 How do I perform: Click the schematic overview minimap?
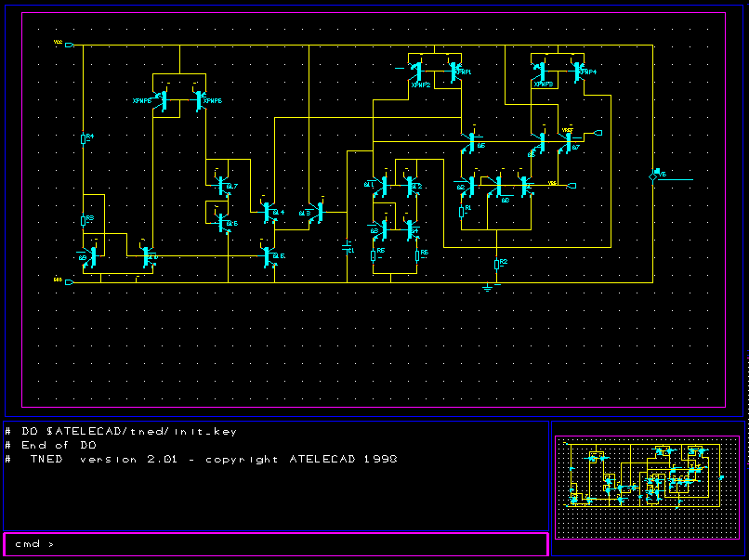click(x=647, y=488)
